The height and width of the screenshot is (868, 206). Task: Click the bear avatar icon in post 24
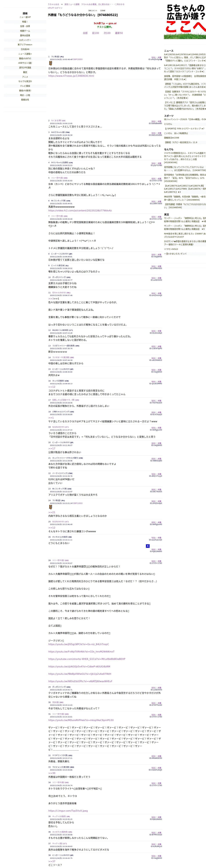pos(50,507)
